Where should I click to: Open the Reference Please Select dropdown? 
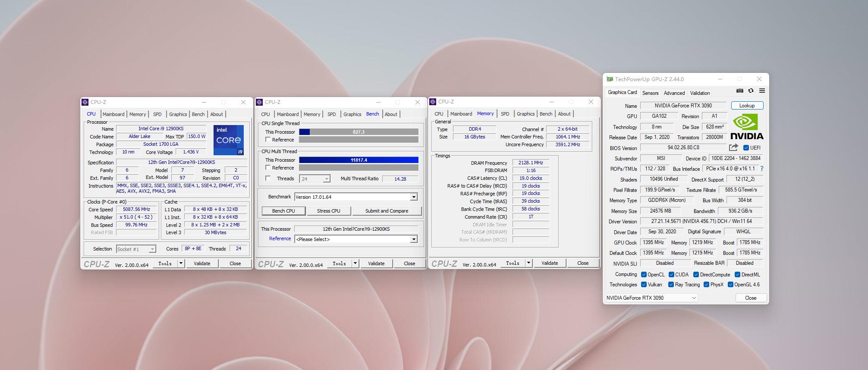(x=414, y=239)
